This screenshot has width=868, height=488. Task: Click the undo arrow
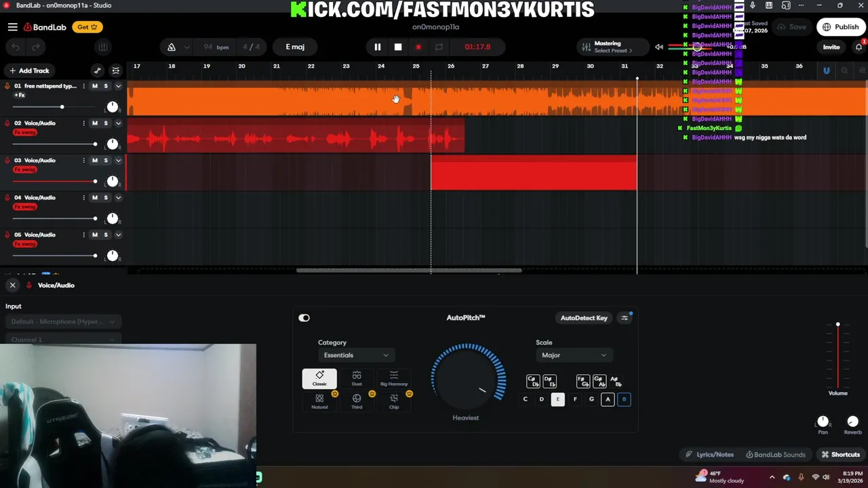16,47
